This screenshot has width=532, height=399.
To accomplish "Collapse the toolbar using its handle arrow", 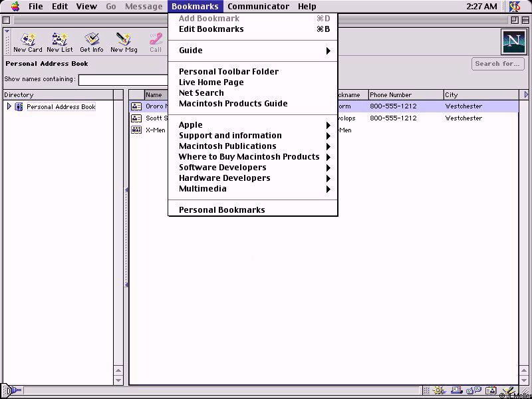I will pos(7,32).
